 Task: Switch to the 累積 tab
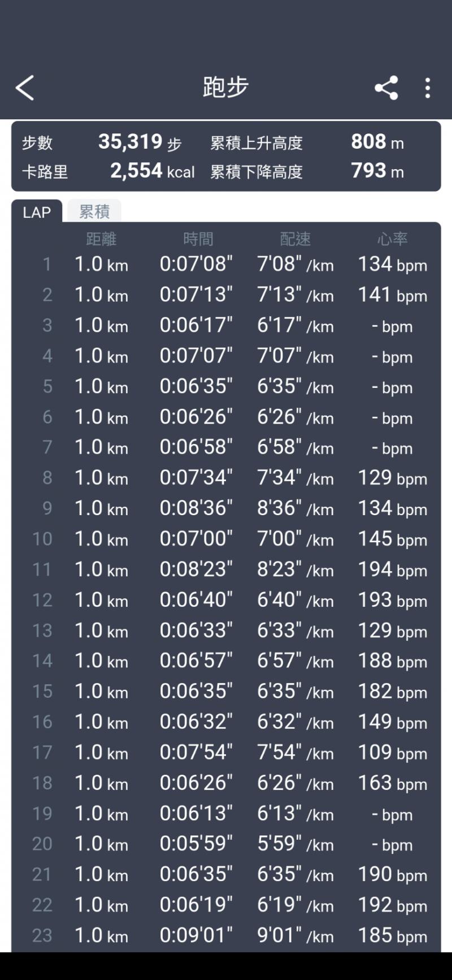pyautogui.click(x=94, y=211)
